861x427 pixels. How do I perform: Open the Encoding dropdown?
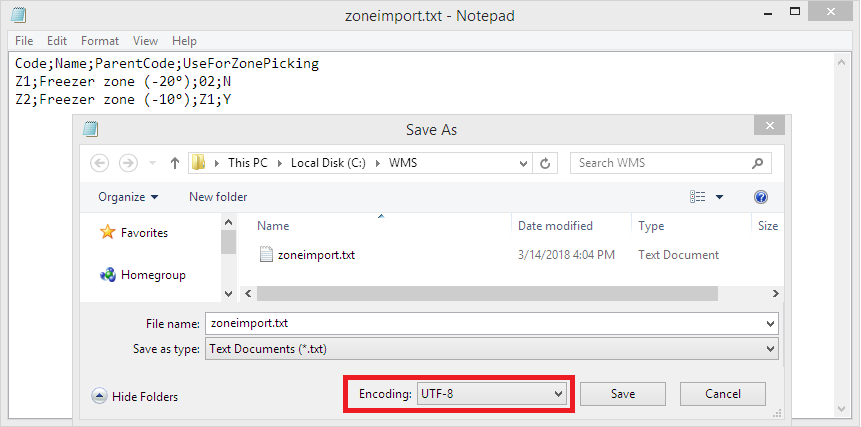tap(492, 394)
